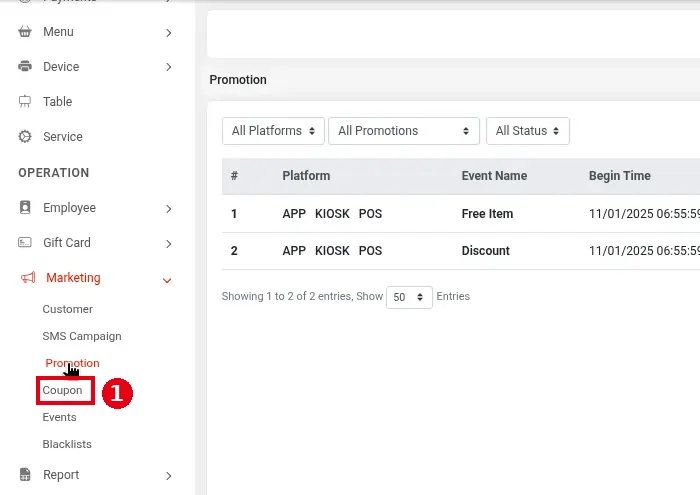The image size is (700, 495).
Task: Expand the Report section chevron
Action: (168, 476)
